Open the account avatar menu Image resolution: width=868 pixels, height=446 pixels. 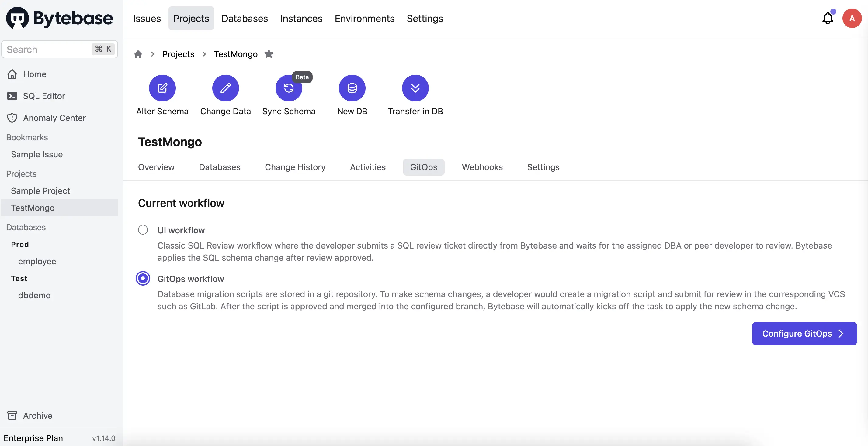(x=852, y=18)
